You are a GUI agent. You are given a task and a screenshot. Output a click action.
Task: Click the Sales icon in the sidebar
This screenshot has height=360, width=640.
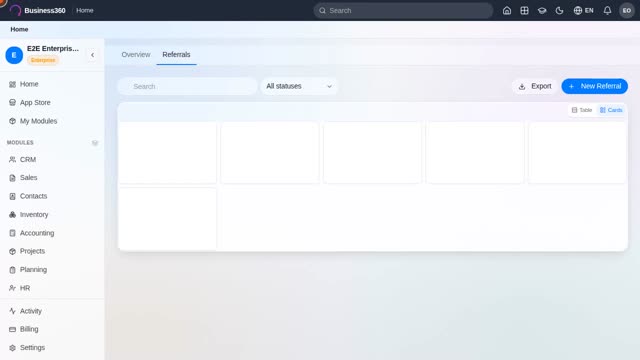point(12,178)
